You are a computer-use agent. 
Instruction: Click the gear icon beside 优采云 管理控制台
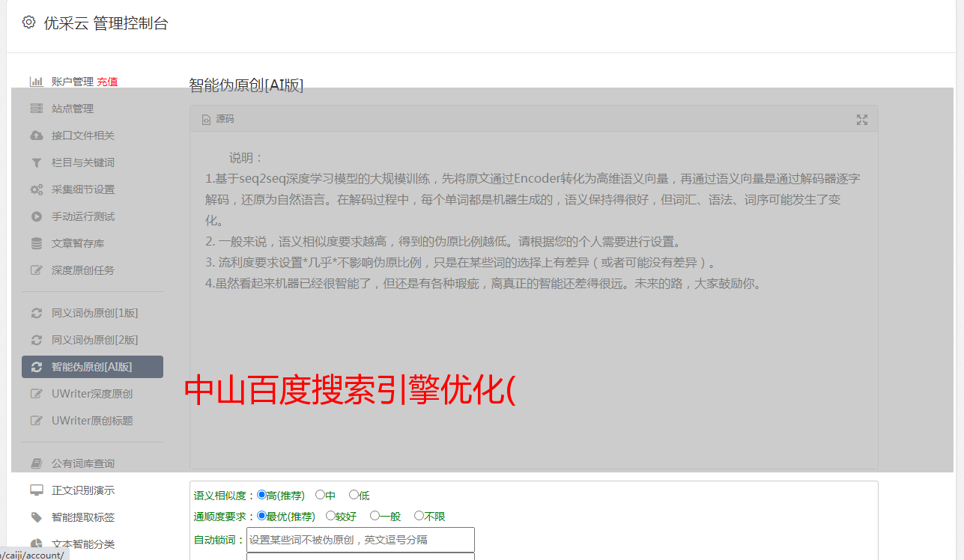pyautogui.click(x=28, y=22)
